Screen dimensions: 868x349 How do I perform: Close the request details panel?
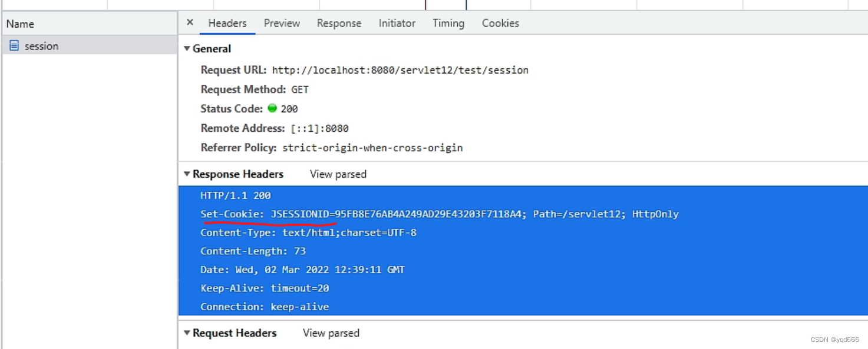[190, 22]
